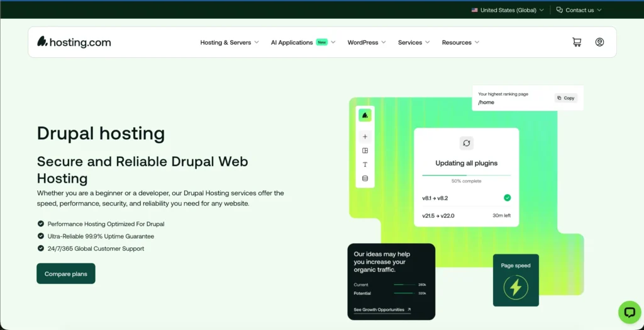Click the Compare plans button

[65, 273]
